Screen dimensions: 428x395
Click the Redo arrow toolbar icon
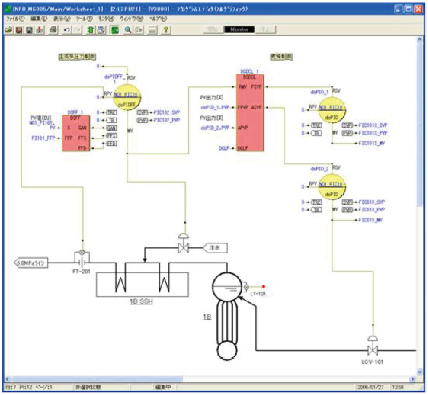coord(77,30)
